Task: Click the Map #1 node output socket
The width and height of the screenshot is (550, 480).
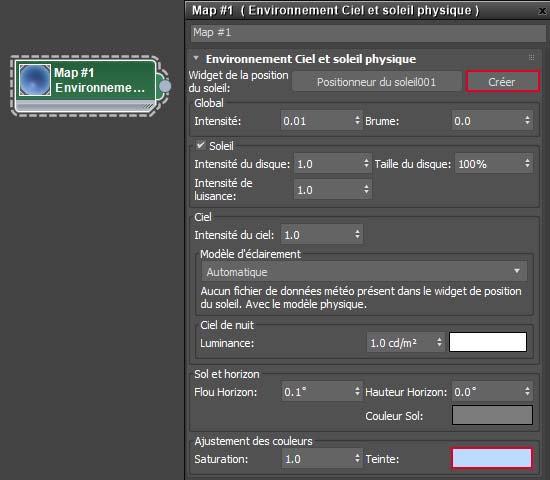Action: [x=165, y=86]
